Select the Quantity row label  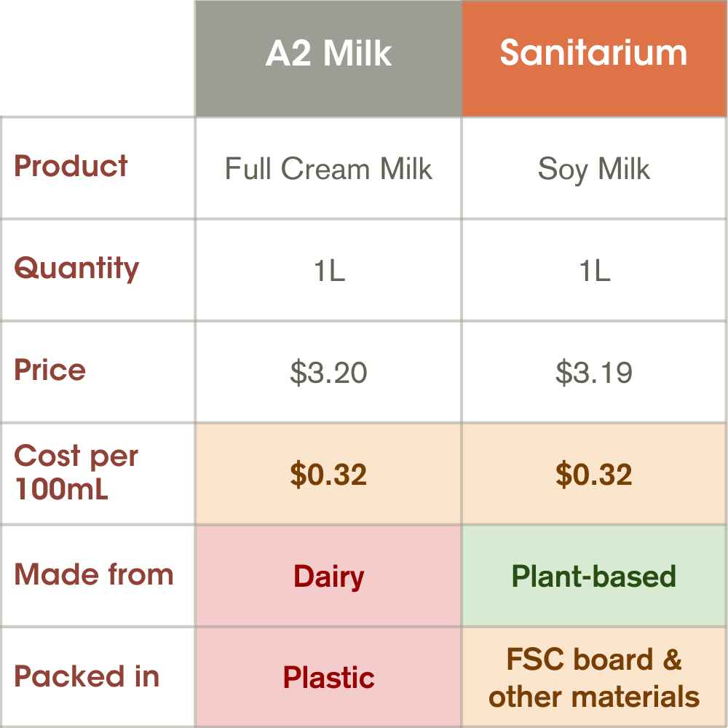coord(76,269)
